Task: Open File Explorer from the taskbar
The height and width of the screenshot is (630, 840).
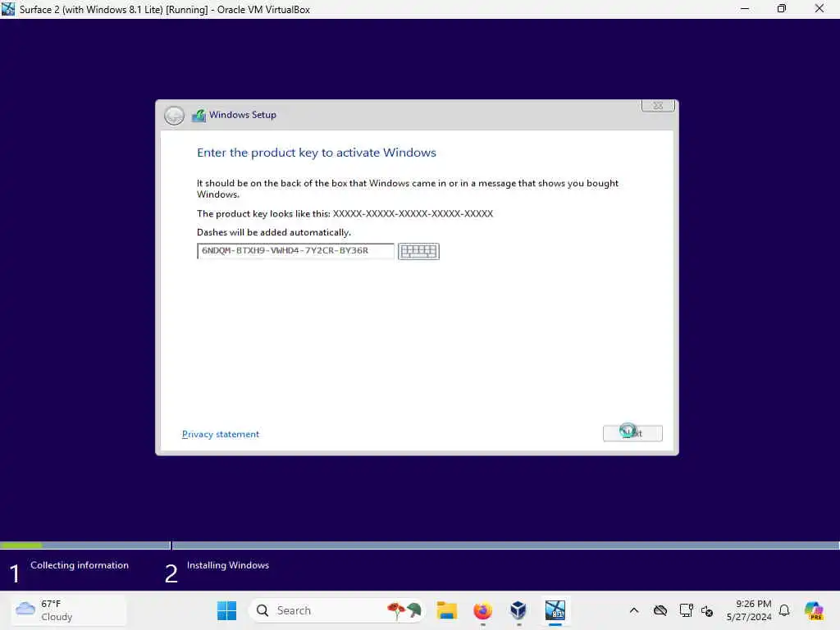Action: tap(446, 610)
